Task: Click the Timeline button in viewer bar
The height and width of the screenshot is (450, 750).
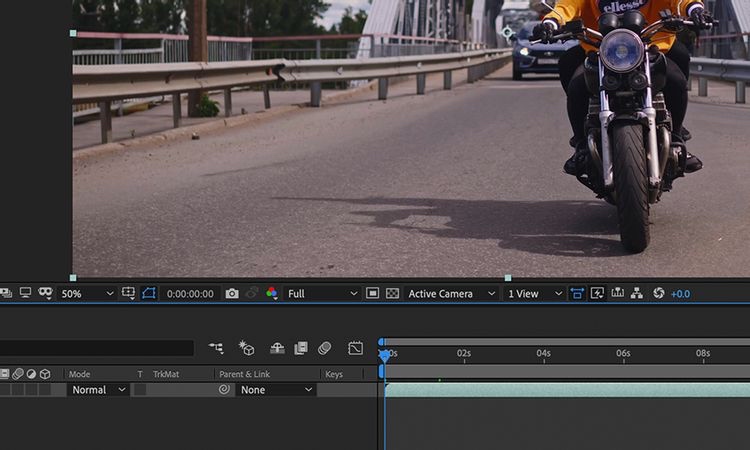Action: (x=616, y=293)
